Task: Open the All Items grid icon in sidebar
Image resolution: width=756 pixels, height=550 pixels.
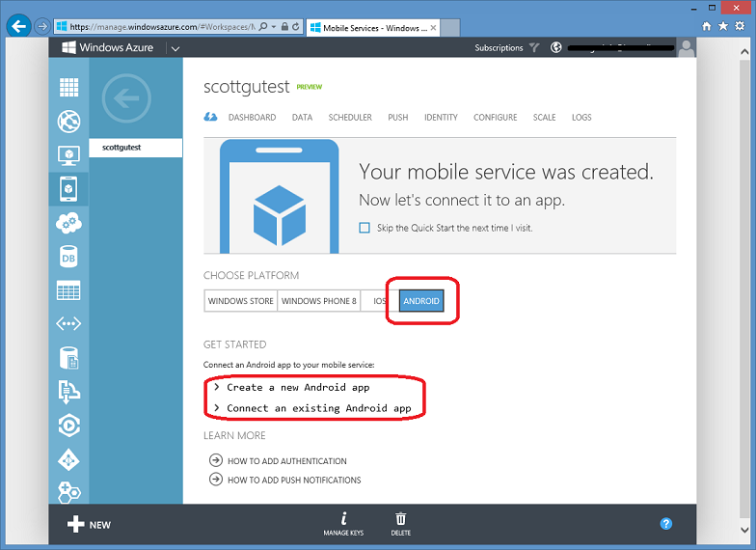Action: click(x=68, y=87)
